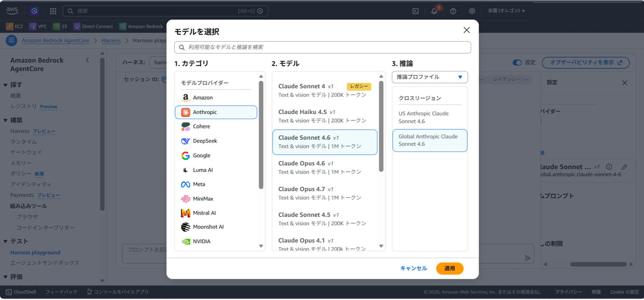Open the フィードバック footer link
This screenshot has height=300, width=644.
coord(62,292)
